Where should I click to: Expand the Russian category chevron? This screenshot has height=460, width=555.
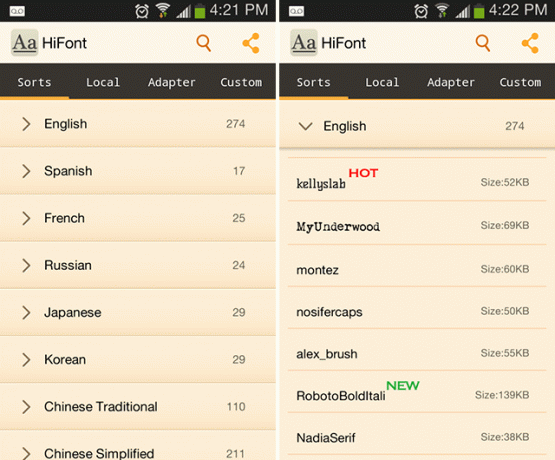pyautogui.click(x=26, y=265)
